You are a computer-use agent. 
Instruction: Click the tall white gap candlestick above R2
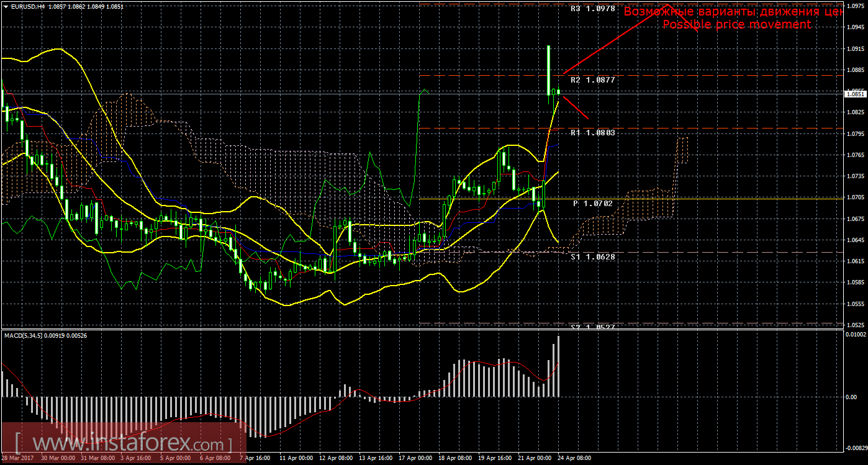tap(548, 70)
